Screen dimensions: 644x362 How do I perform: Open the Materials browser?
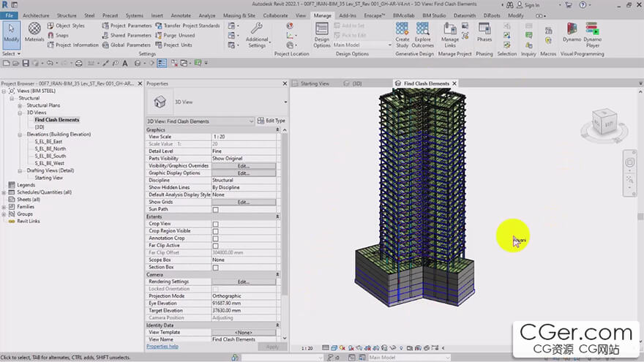click(34, 33)
